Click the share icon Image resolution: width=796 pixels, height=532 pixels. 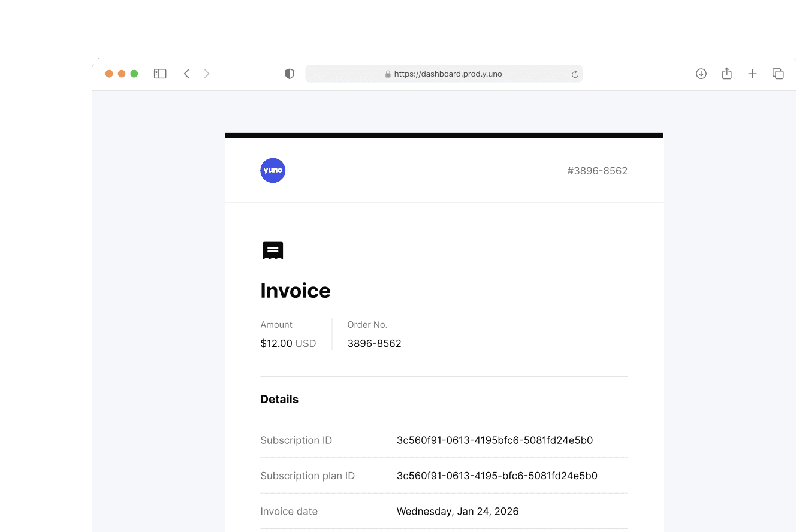[x=727, y=73]
